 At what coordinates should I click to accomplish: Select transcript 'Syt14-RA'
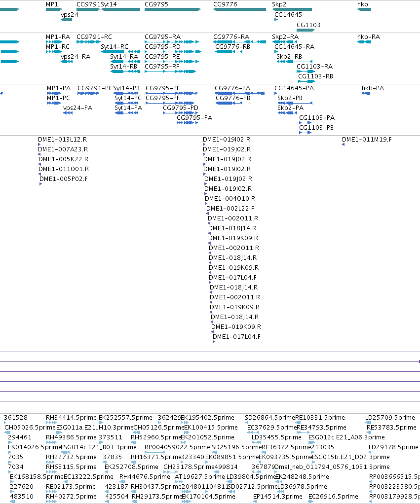click(124, 57)
